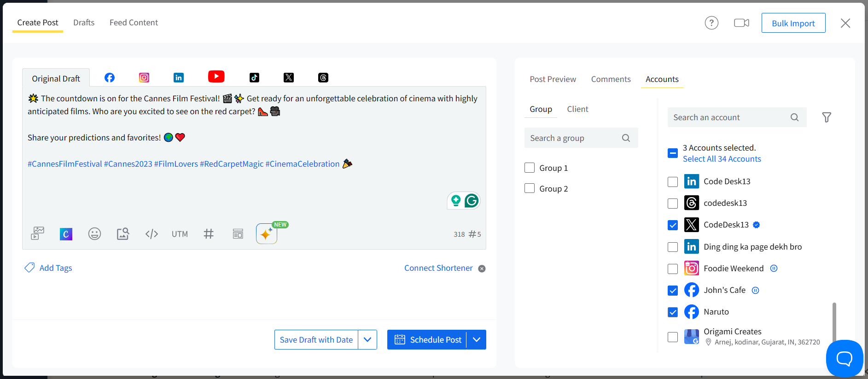Open the Canva design icon
868x379 pixels.
point(66,234)
